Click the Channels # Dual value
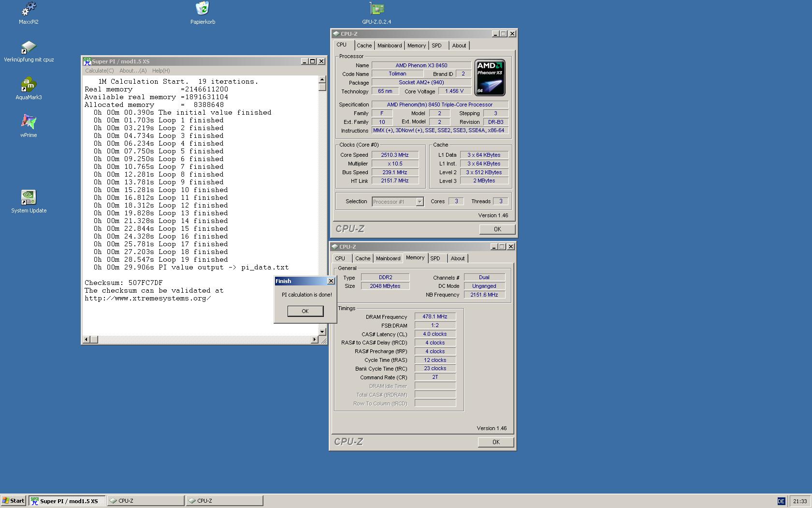 pos(484,278)
